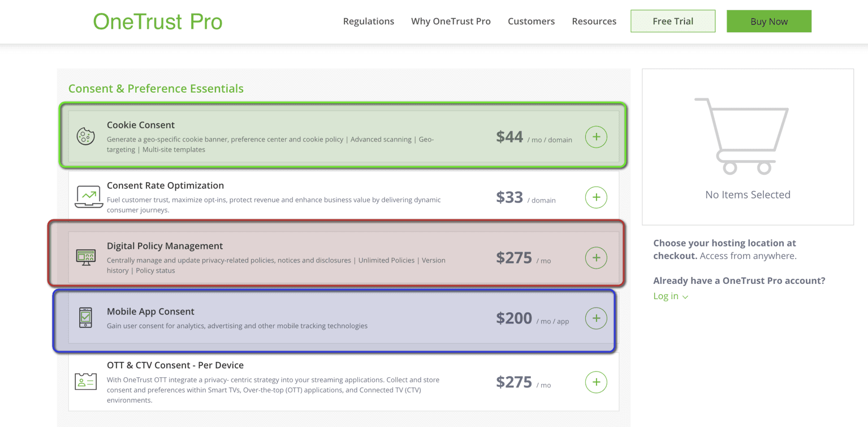
Task: Start a Free Trial
Action: [672, 20]
